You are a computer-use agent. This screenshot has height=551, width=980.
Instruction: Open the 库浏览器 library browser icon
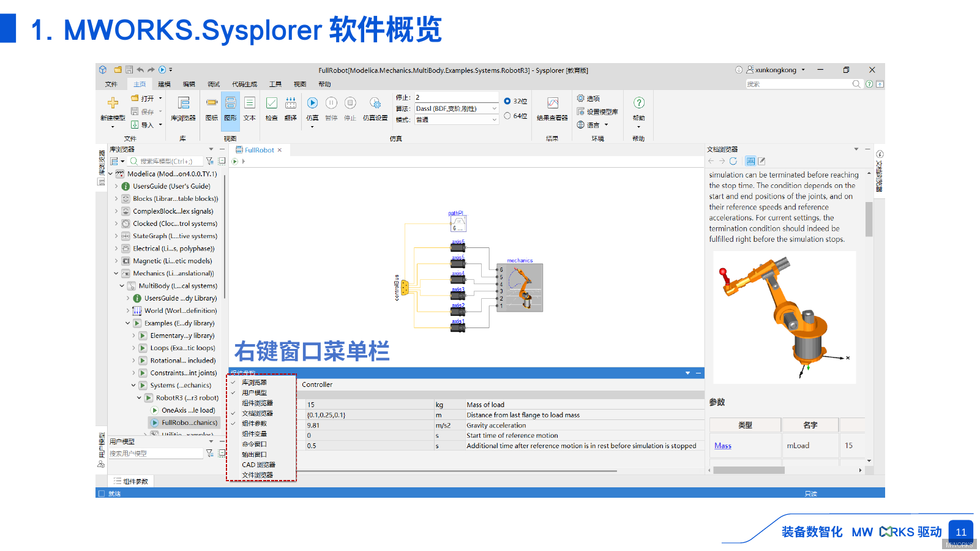183,103
